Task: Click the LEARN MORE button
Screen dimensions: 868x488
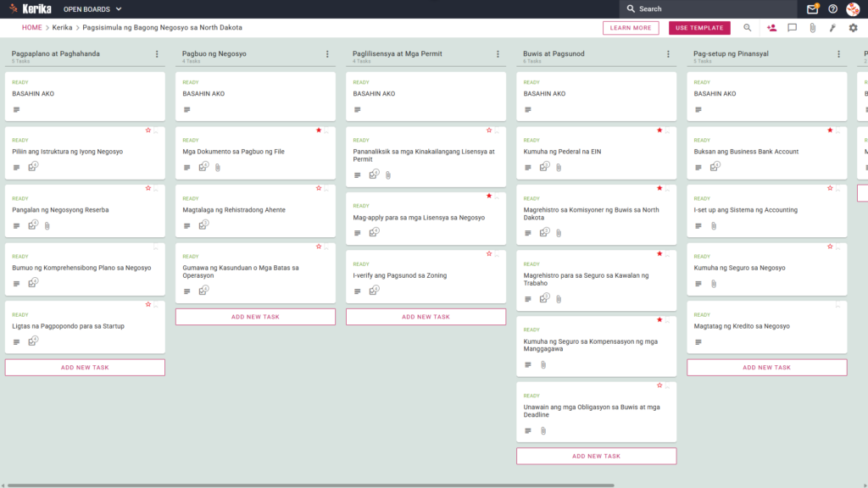Action: click(631, 28)
